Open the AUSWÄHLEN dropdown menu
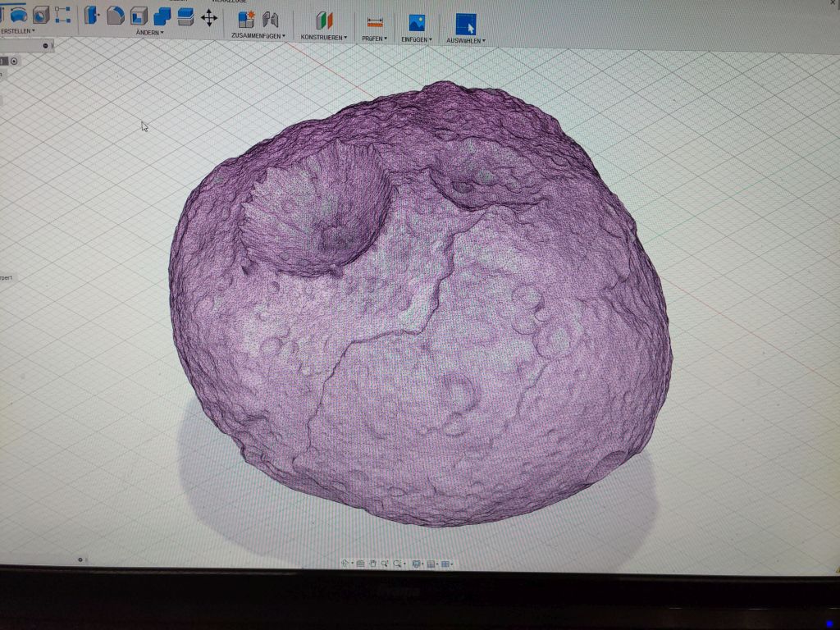This screenshot has width=840, height=630. pos(466,41)
